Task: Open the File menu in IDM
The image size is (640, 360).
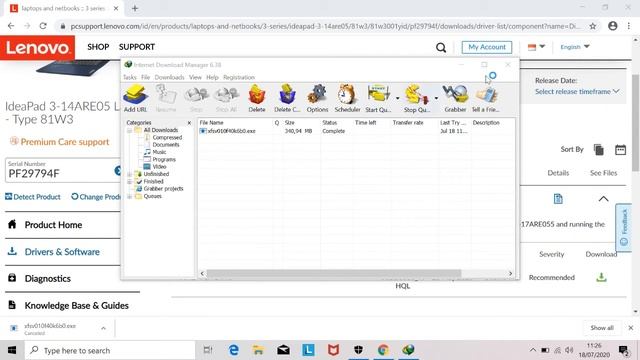Action: pos(145,77)
